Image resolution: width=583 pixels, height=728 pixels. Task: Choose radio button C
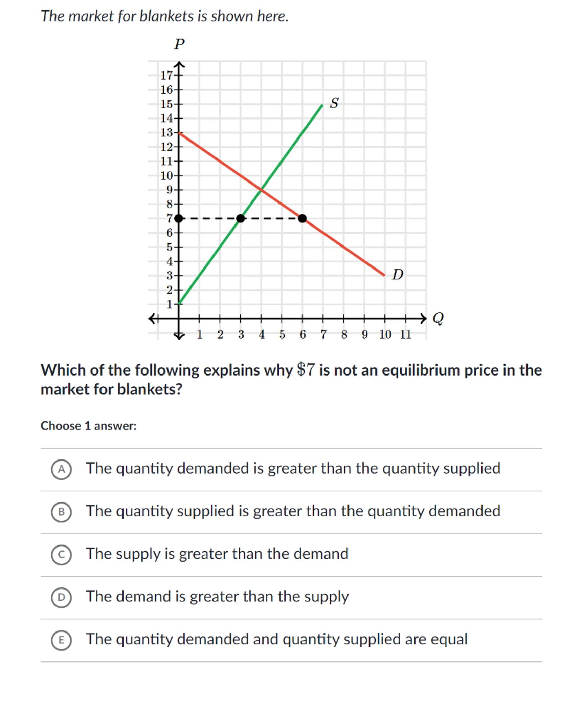[x=61, y=555]
